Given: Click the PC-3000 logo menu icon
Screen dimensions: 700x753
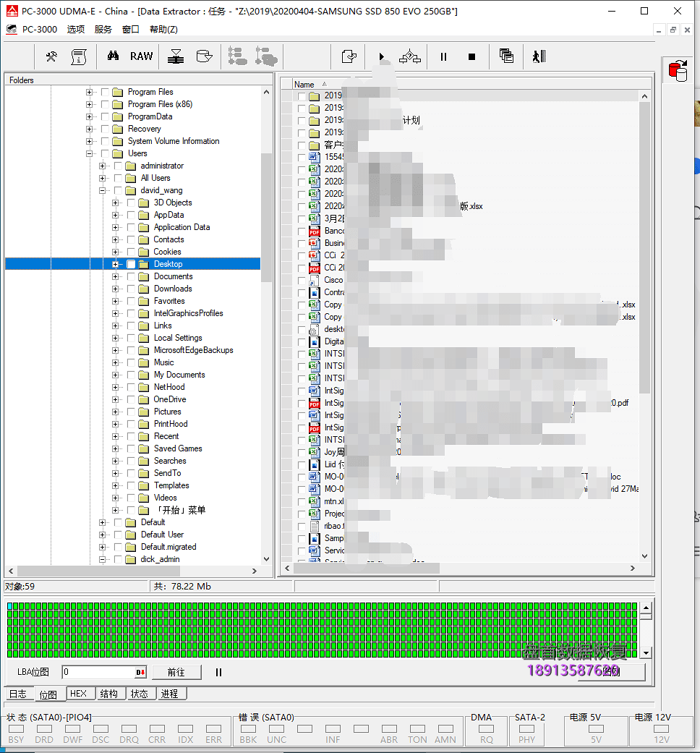Looking at the screenshot, I should tap(12, 30).
